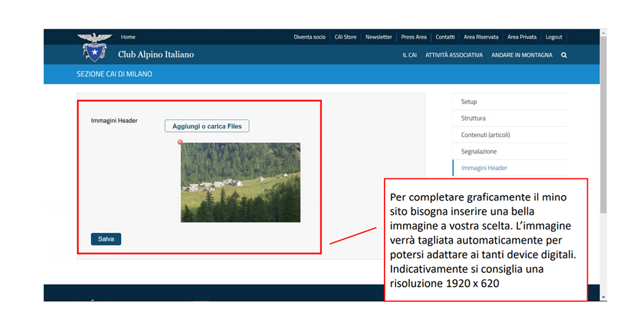Click the SEZIONE CAI DI MILANO heading
The width and height of the screenshot is (644, 328).
click(x=114, y=74)
